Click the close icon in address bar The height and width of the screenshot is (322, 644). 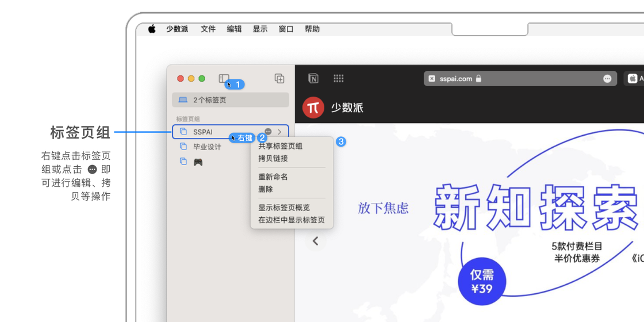tap(432, 79)
